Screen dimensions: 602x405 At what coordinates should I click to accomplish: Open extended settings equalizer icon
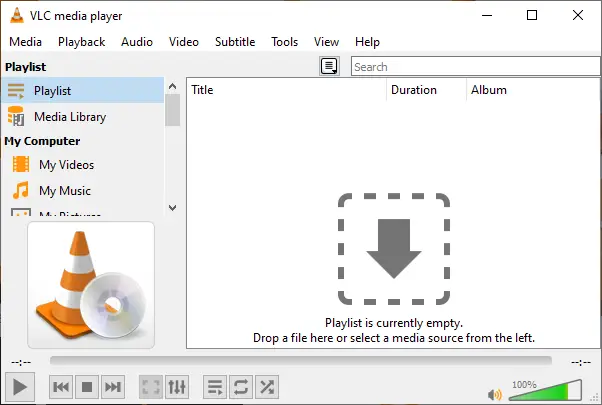coord(177,387)
